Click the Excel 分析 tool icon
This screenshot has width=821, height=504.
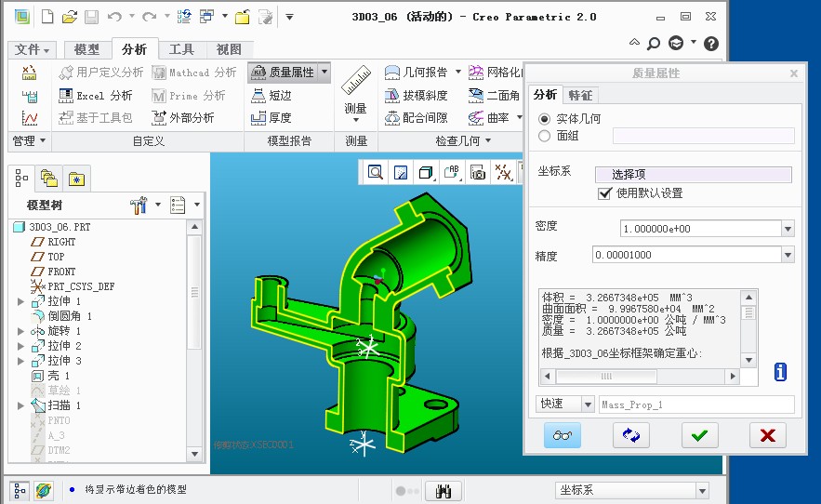coord(66,95)
